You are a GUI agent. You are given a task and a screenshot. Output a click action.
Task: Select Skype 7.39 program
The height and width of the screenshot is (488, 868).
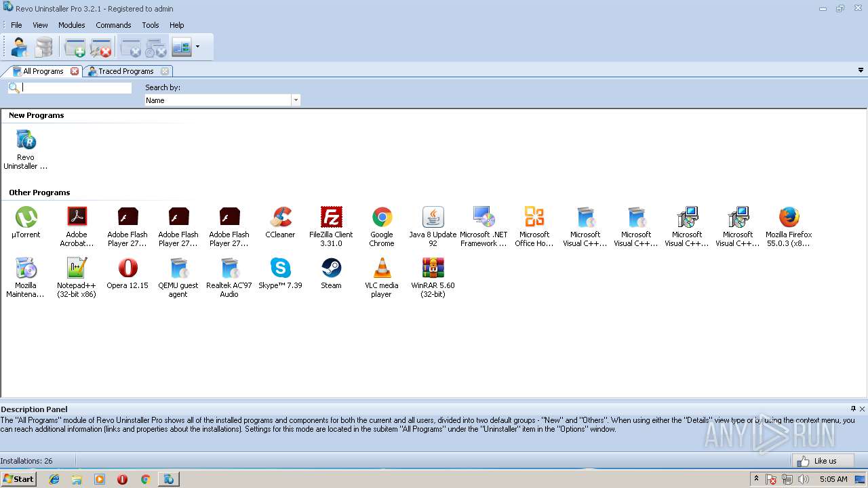click(280, 274)
